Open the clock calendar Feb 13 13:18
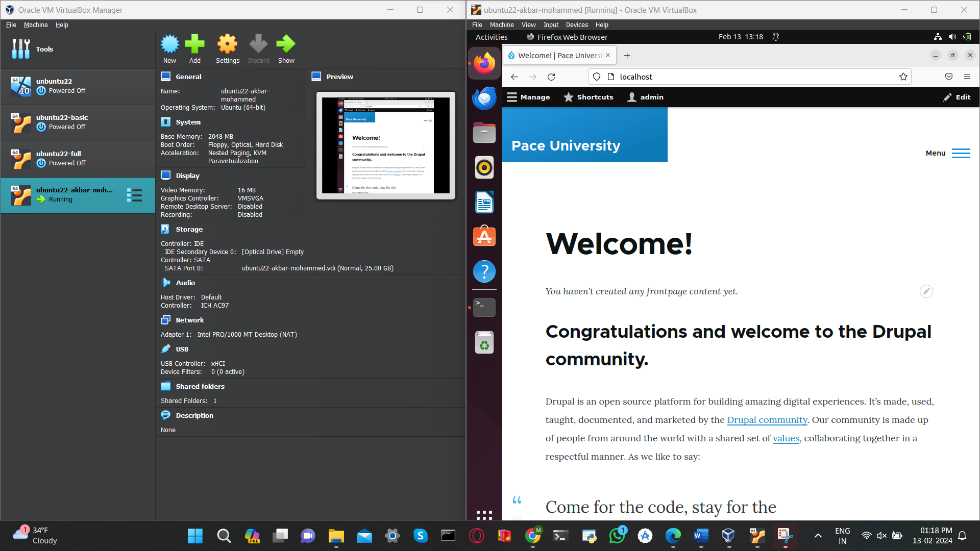 click(x=741, y=37)
